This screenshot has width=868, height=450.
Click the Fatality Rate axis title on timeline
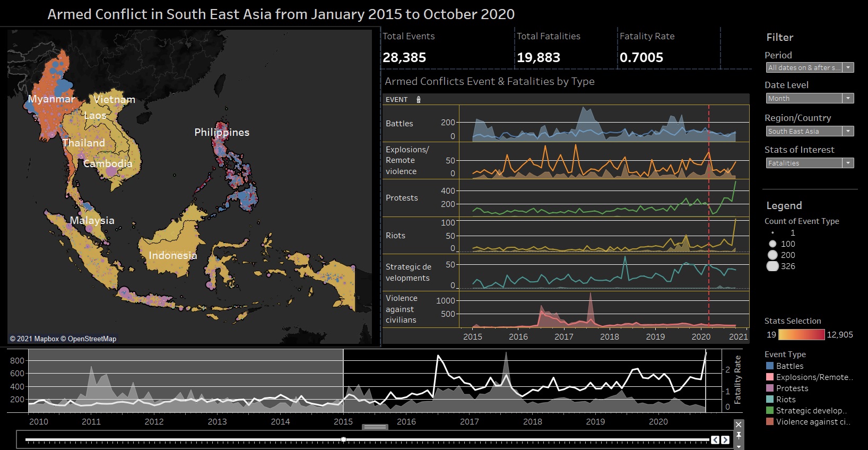coord(737,380)
